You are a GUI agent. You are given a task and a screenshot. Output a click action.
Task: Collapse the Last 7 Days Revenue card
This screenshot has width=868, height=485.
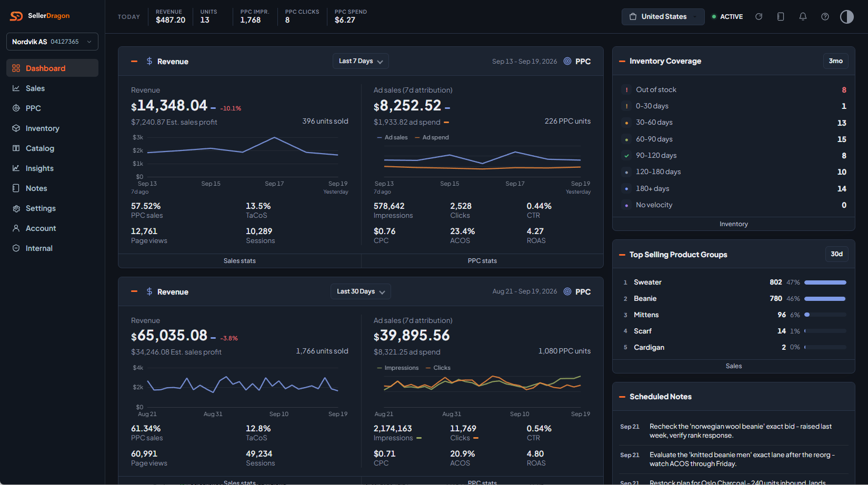pos(134,61)
